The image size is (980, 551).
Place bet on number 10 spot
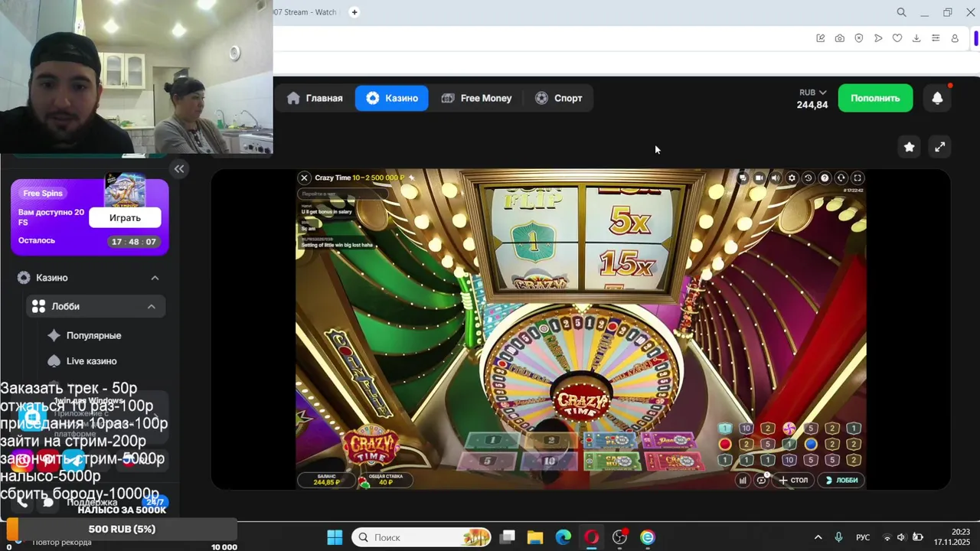tap(549, 461)
